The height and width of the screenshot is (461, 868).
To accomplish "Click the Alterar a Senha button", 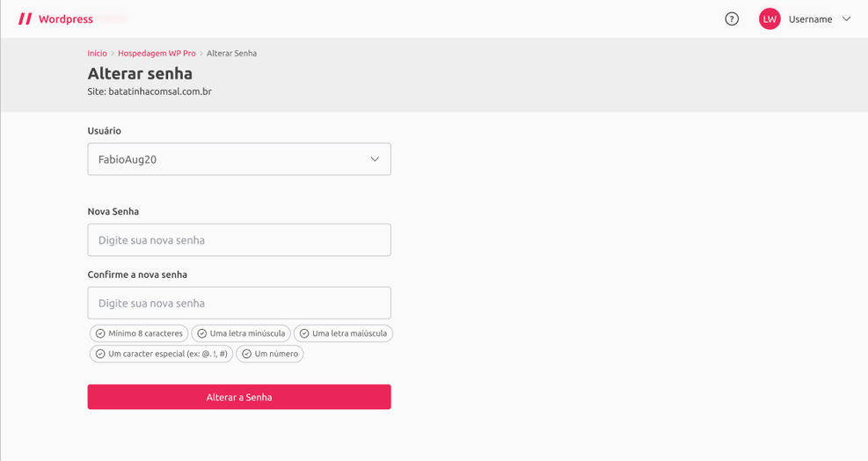I will [239, 397].
